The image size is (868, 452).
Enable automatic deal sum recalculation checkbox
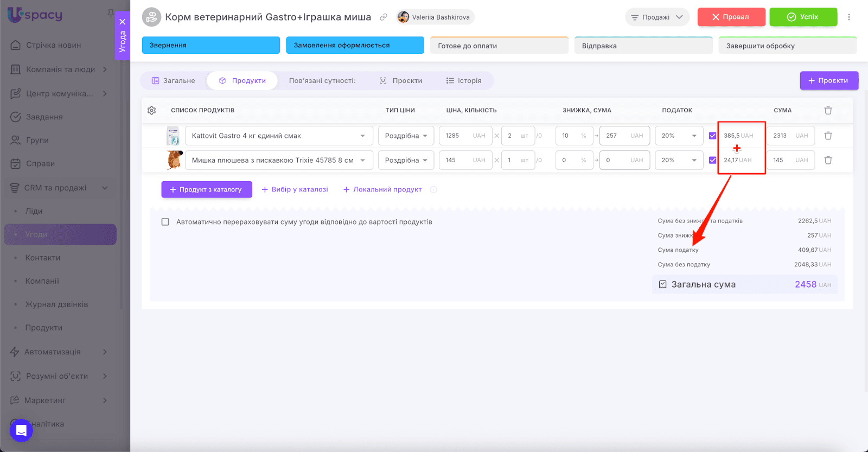(x=165, y=222)
